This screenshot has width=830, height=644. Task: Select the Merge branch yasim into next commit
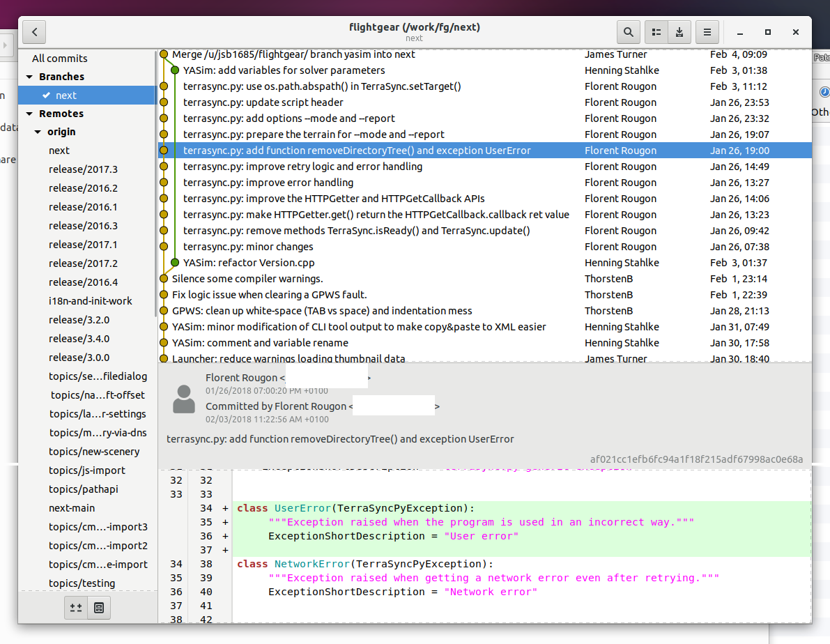485,54
